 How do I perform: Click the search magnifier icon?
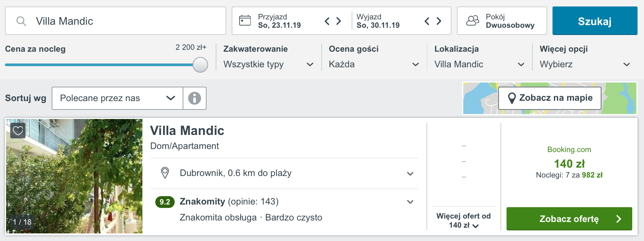click(x=21, y=21)
